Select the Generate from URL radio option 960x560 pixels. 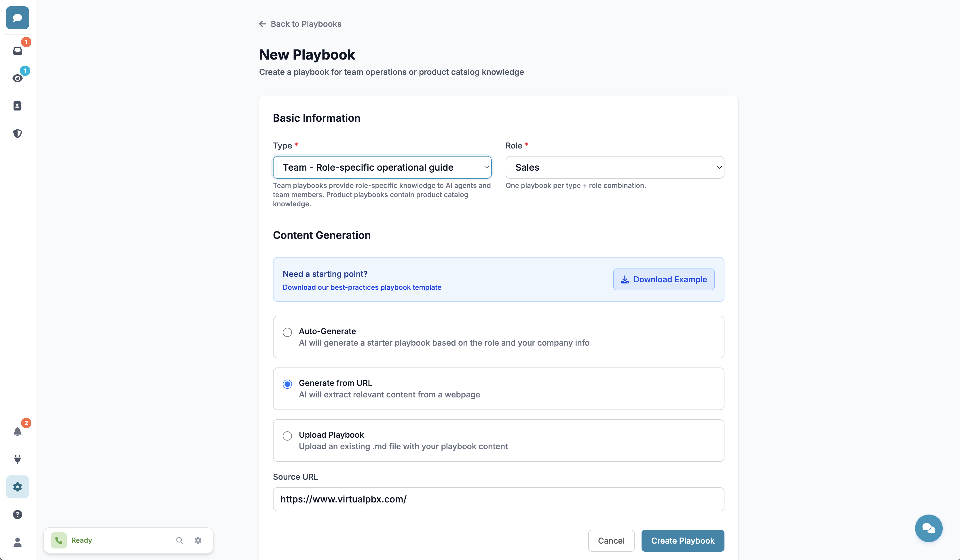coord(287,384)
